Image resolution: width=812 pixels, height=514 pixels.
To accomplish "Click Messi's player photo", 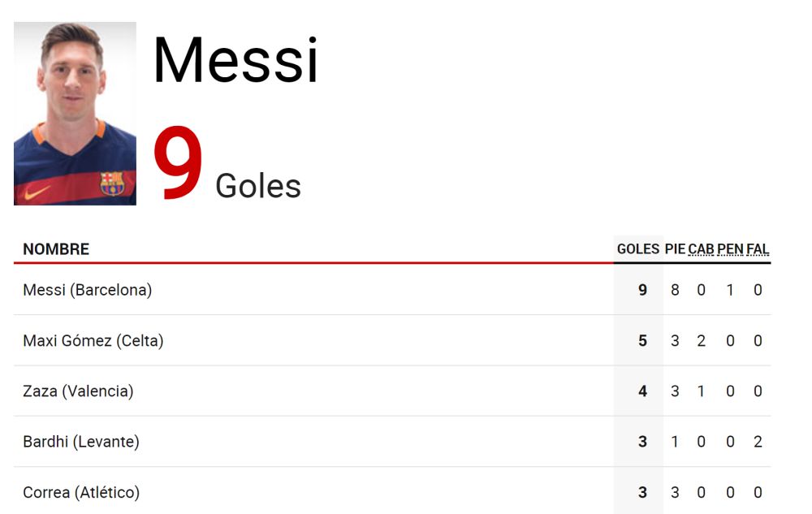I will click(75, 114).
